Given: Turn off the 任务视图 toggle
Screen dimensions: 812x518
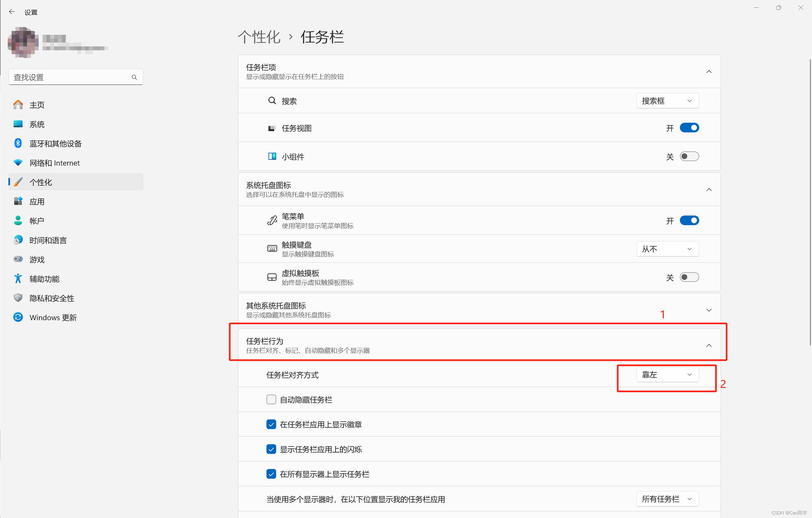Looking at the screenshot, I should [689, 128].
